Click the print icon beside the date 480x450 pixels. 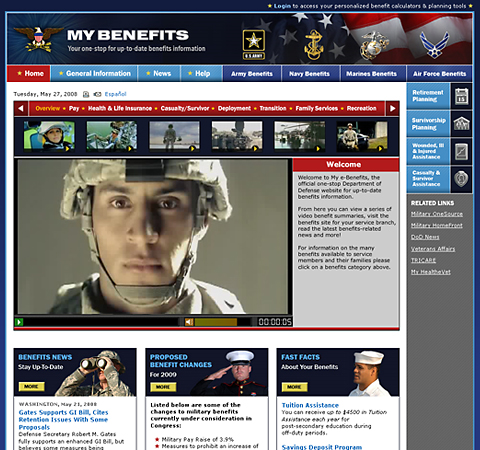tap(86, 94)
